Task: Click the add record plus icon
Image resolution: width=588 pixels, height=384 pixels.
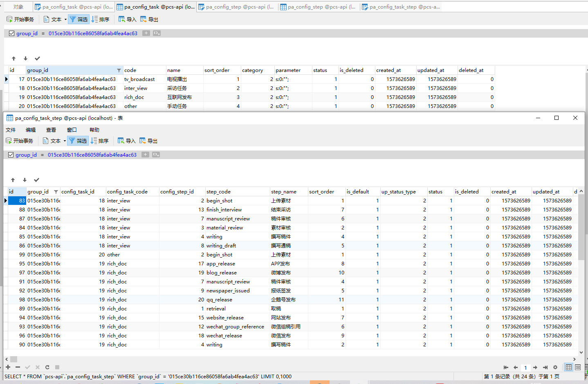Action: click(8, 367)
